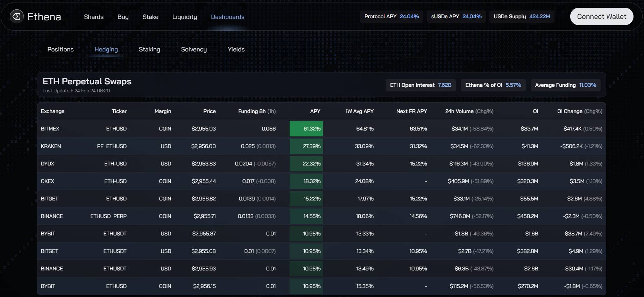644x297 pixels.
Task: Click the PF_ETHUSD ticker cell
Action: pos(112,146)
